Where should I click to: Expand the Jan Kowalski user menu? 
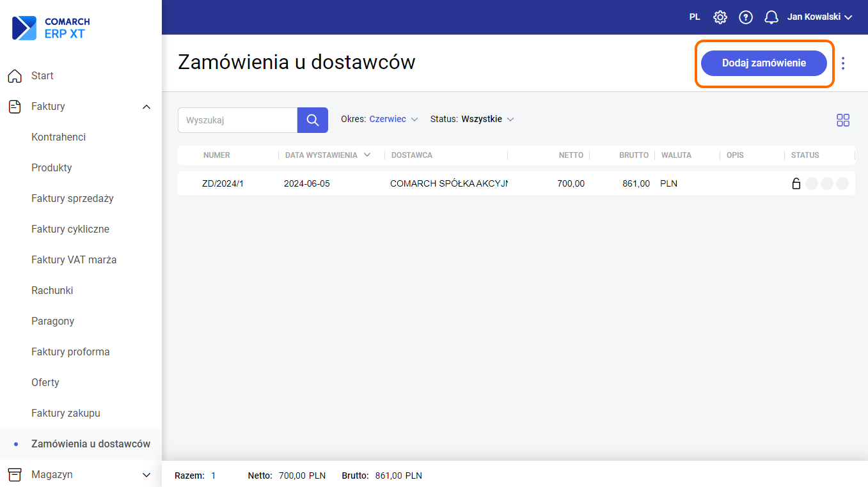click(x=819, y=17)
